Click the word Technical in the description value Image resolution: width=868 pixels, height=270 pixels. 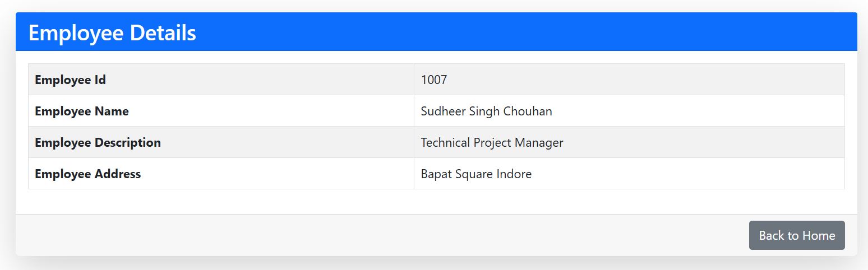(x=445, y=143)
